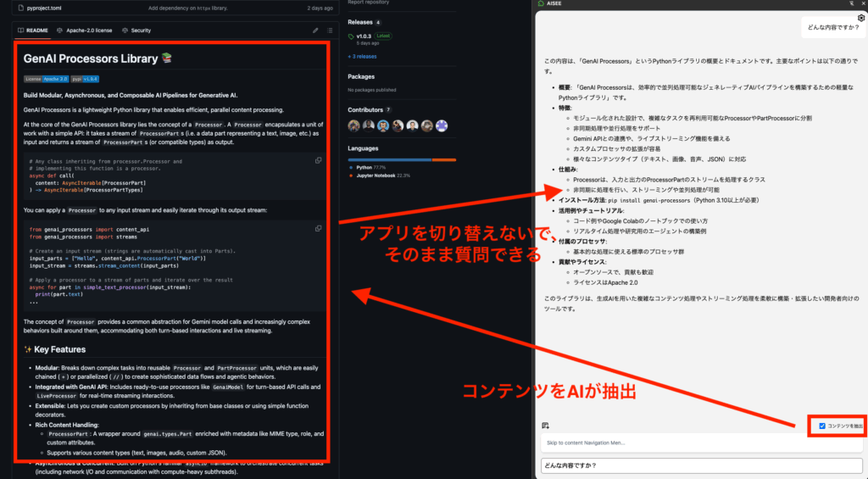Screen dimensions: 868x479
Task: Open the '+ 3 releases' link
Action: point(362,57)
